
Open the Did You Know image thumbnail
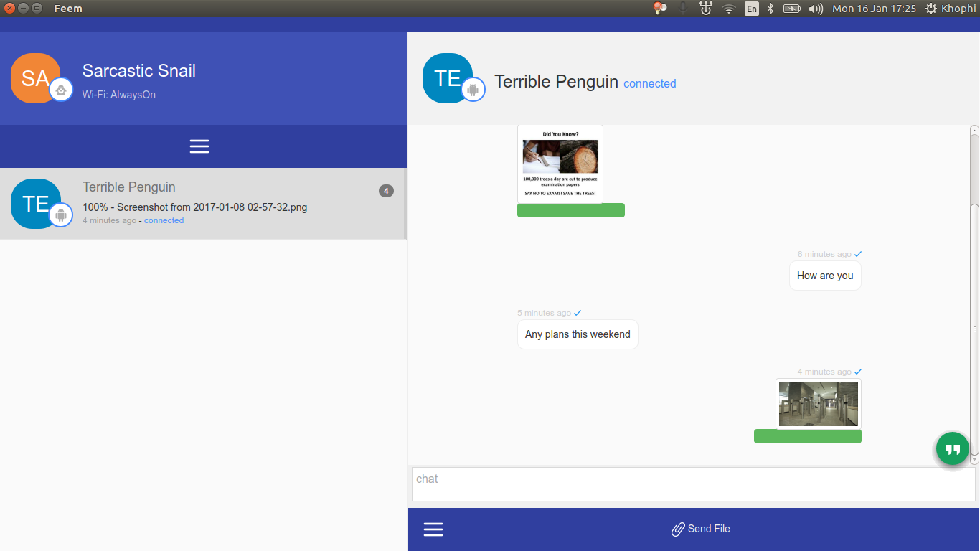tap(560, 164)
